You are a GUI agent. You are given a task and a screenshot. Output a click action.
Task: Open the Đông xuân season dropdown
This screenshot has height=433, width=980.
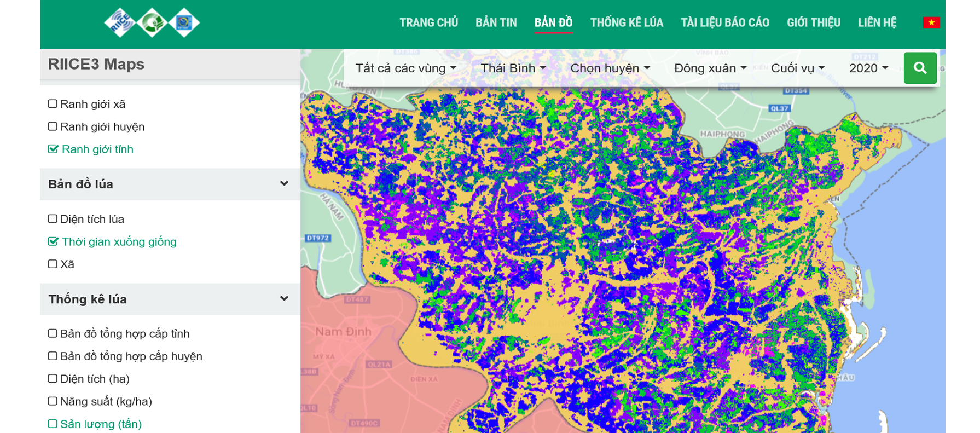[710, 68]
